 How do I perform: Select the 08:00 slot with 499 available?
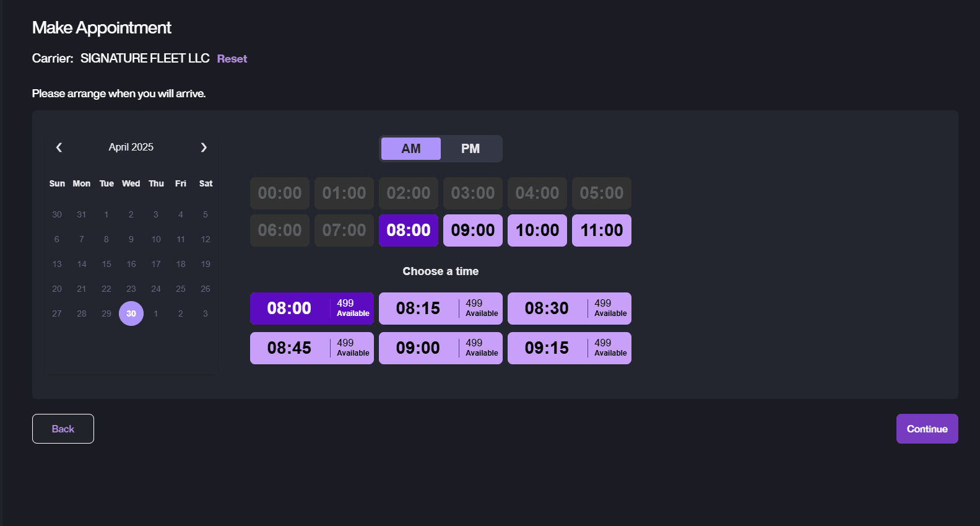pyautogui.click(x=312, y=309)
